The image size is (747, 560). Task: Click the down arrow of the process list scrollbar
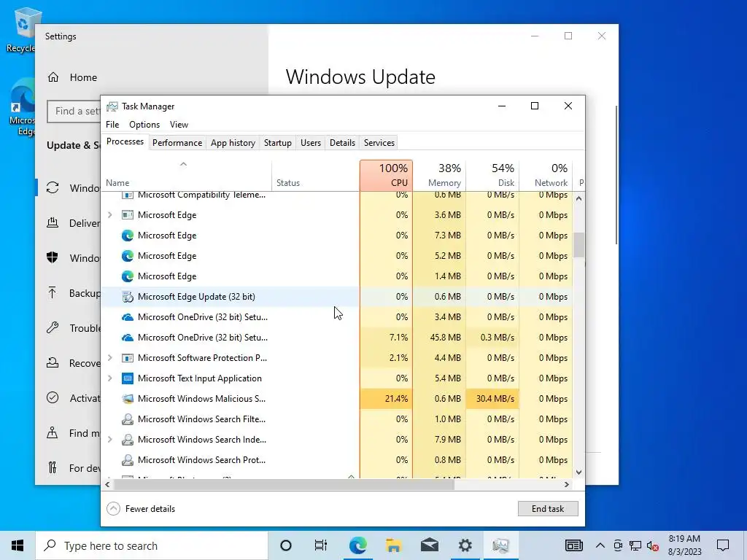point(578,472)
